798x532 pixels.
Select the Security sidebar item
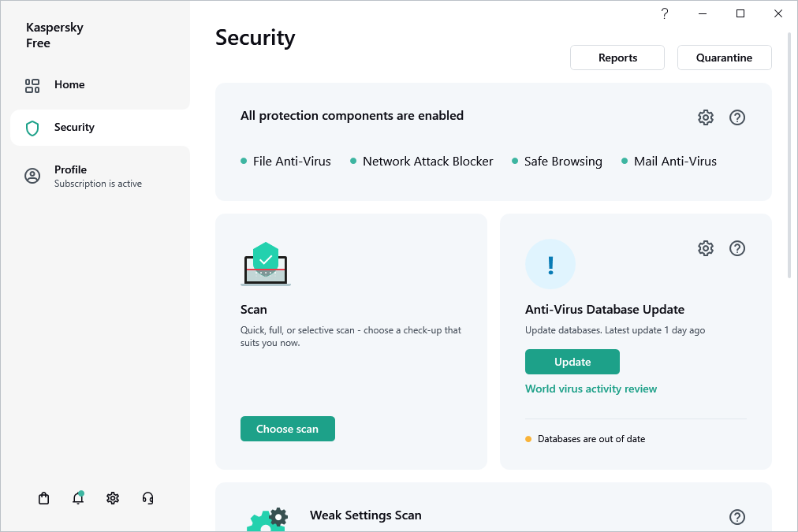[x=74, y=128]
